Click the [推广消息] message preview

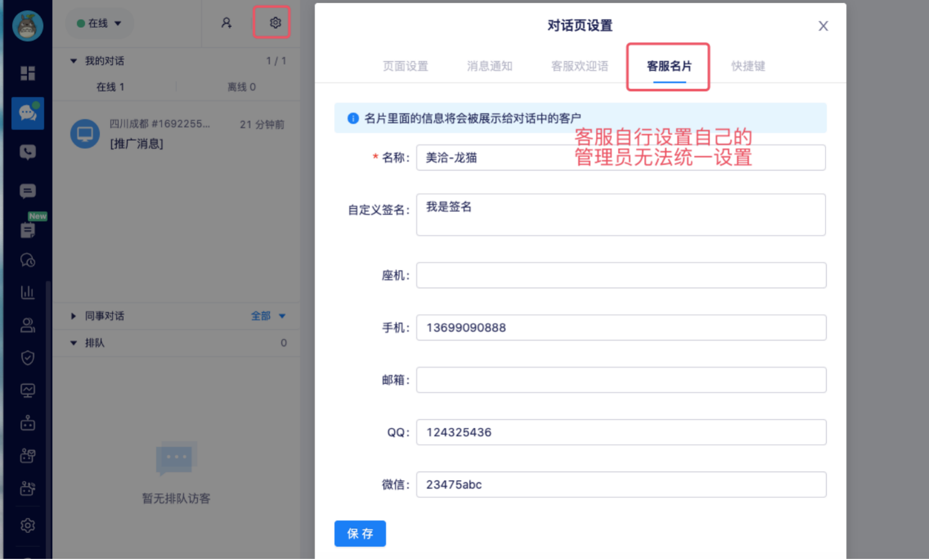coord(137,144)
